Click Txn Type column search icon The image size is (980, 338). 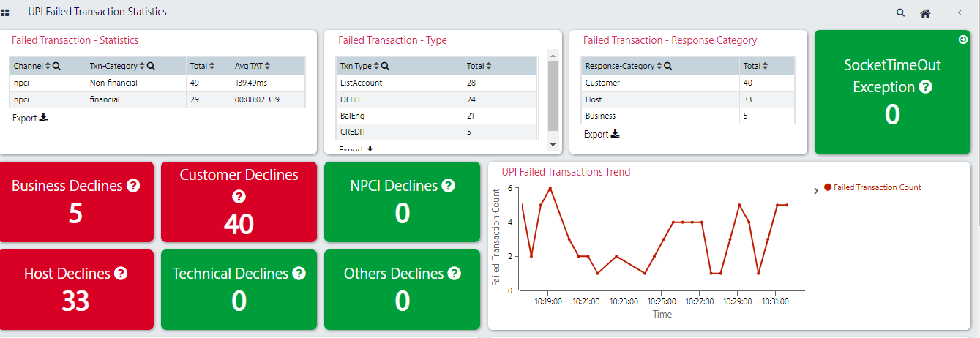tap(385, 66)
